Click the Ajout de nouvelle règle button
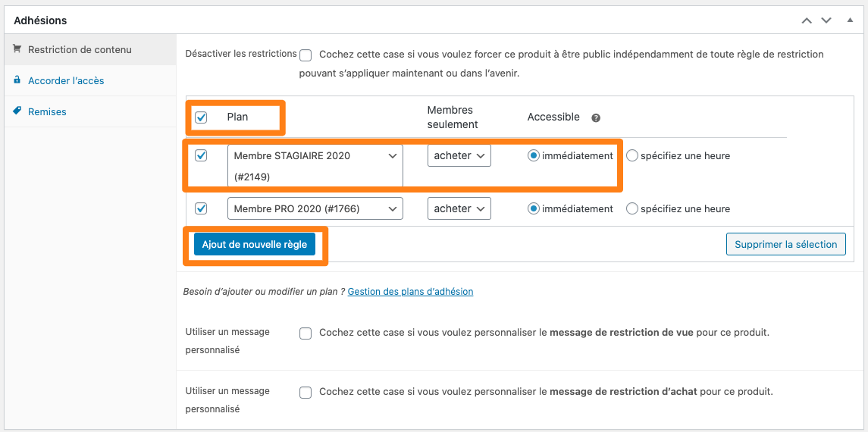This screenshot has height=432, width=868. point(255,245)
